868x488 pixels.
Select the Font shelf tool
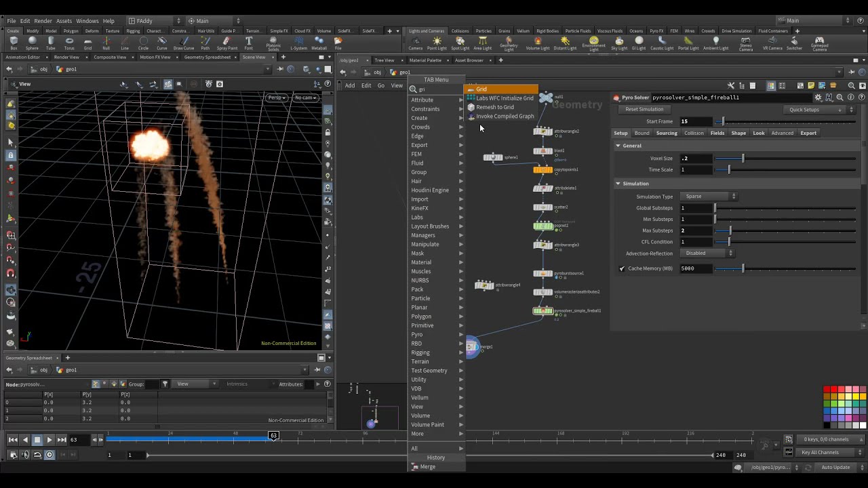click(249, 43)
